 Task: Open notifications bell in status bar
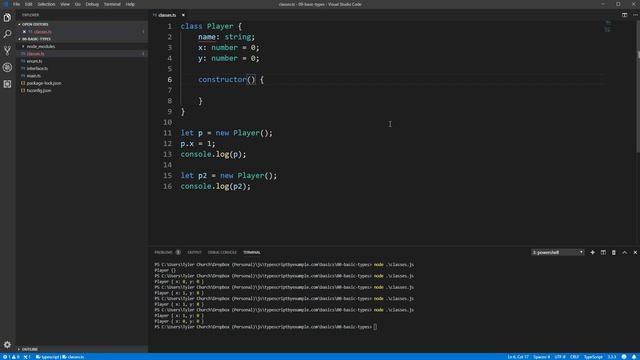[634, 357]
